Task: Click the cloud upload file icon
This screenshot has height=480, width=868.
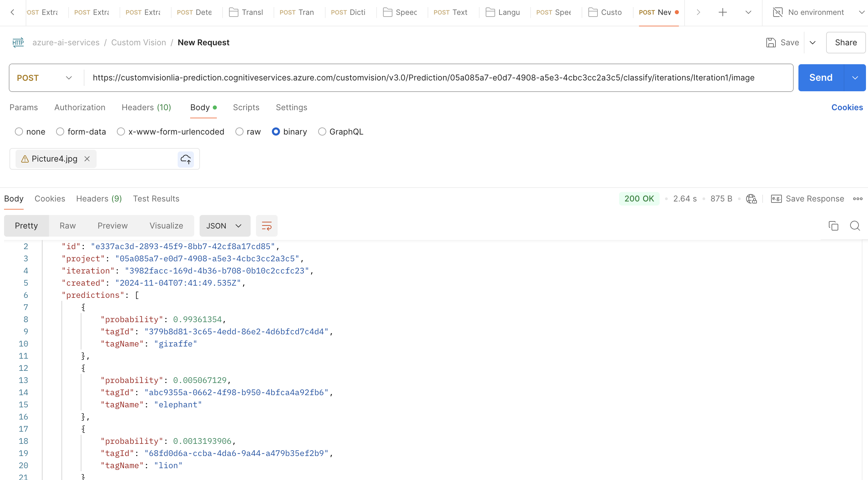Action: click(186, 159)
